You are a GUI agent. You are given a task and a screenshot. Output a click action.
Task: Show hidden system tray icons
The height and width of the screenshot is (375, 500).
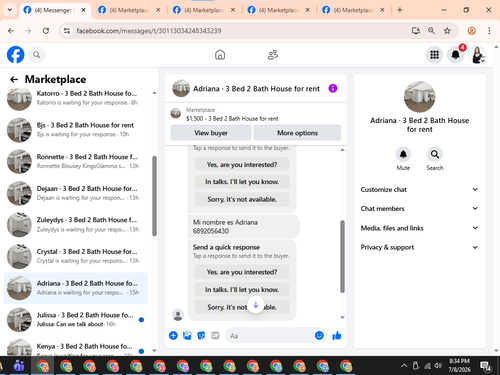point(404,366)
